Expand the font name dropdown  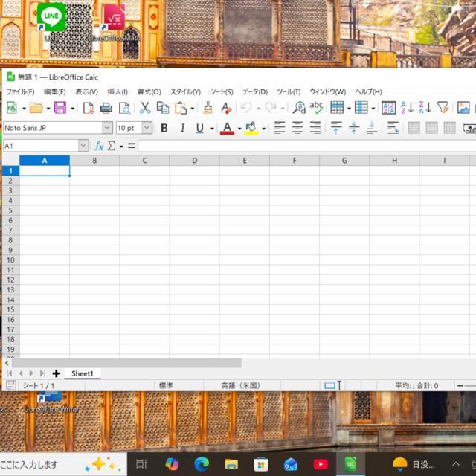coord(107,128)
